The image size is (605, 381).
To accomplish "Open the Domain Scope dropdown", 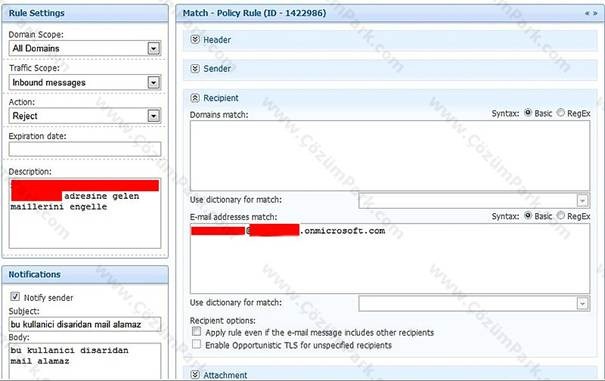I will click(x=154, y=49).
